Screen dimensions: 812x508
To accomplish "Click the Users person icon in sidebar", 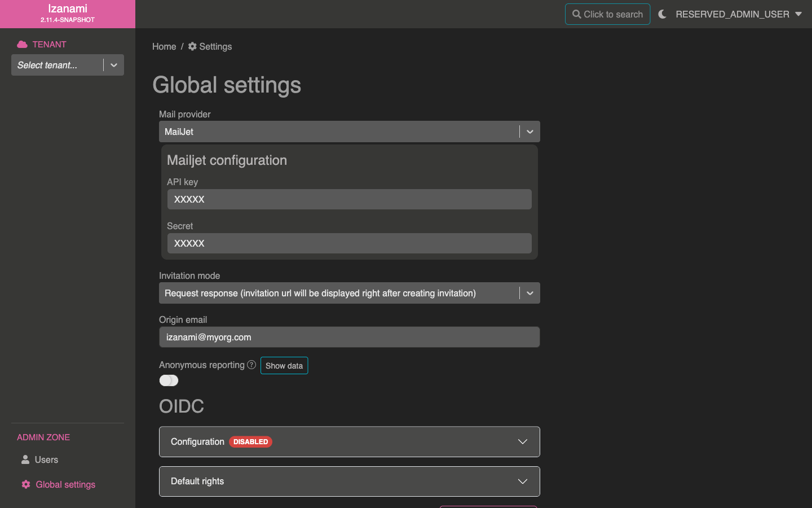I will click(x=25, y=459).
